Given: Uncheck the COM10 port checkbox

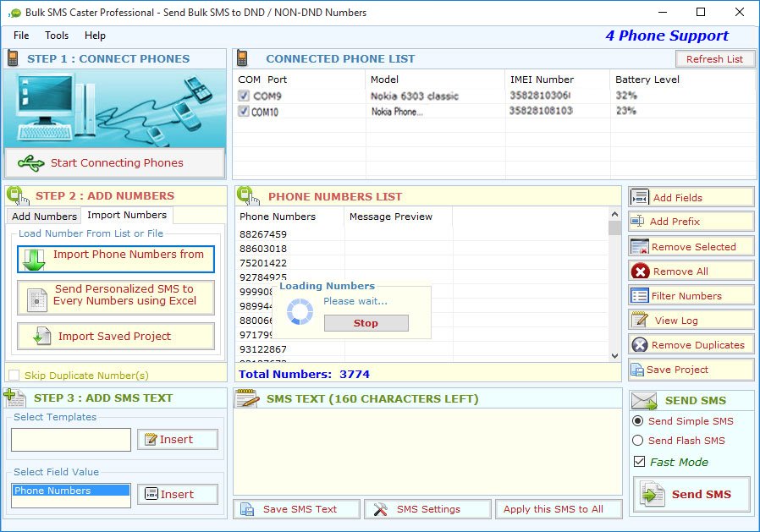Looking at the screenshot, I should click(244, 111).
